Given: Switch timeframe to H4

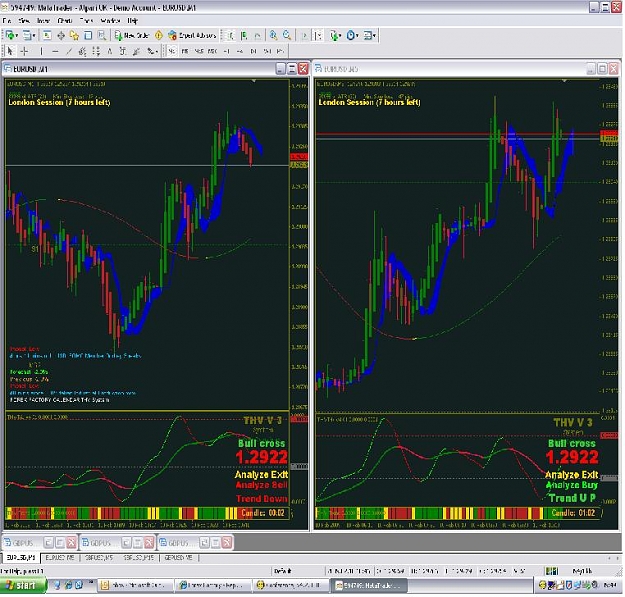Looking at the screenshot, I should (240, 51).
